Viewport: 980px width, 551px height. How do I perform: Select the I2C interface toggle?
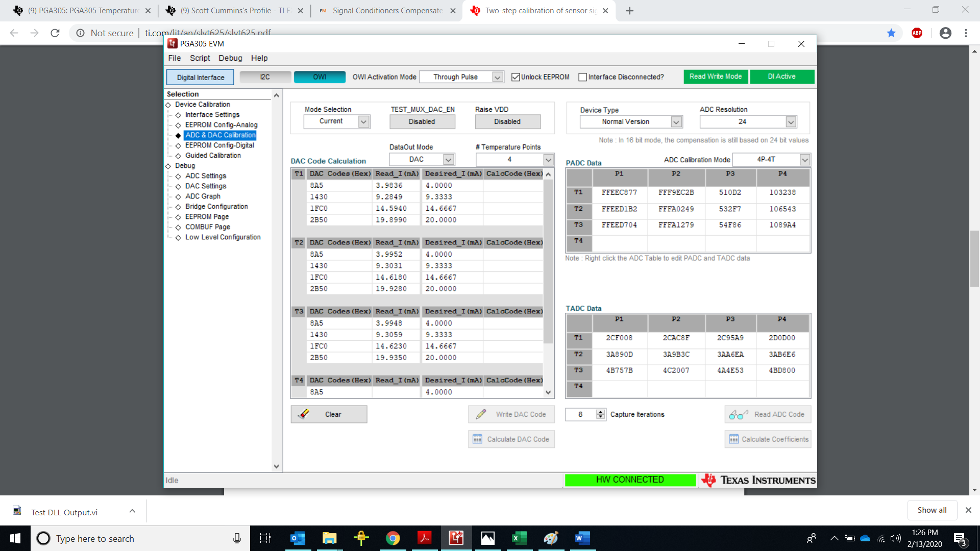click(265, 77)
